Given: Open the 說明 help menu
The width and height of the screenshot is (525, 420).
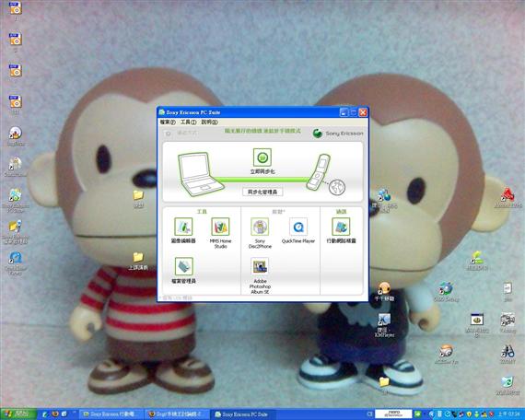Looking at the screenshot, I should (209, 122).
